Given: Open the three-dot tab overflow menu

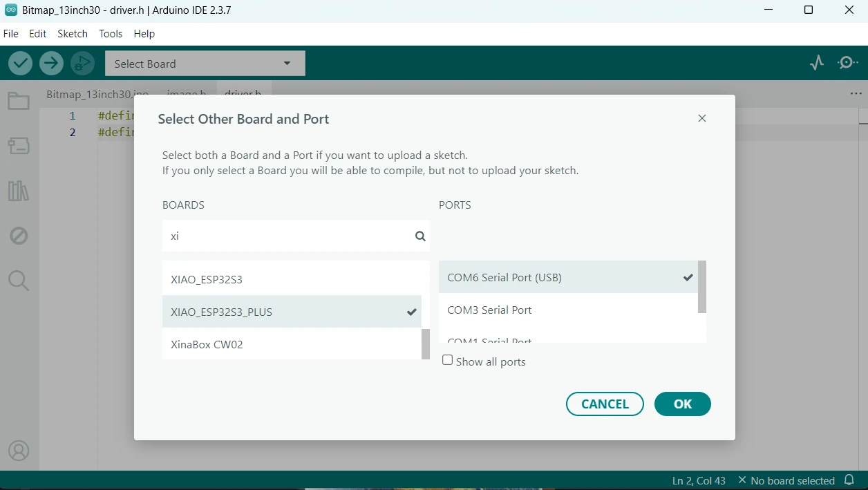Looking at the screenshot, I should [856, 94].
